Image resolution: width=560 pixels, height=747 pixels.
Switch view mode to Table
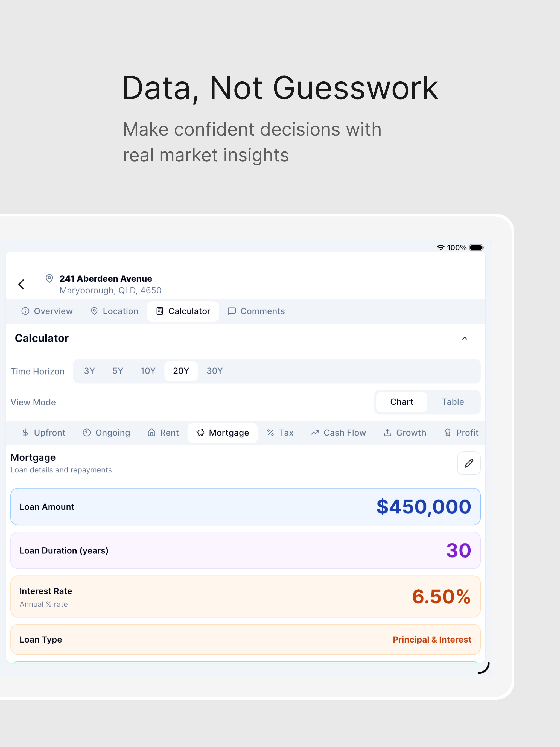(x=453, y=402)
